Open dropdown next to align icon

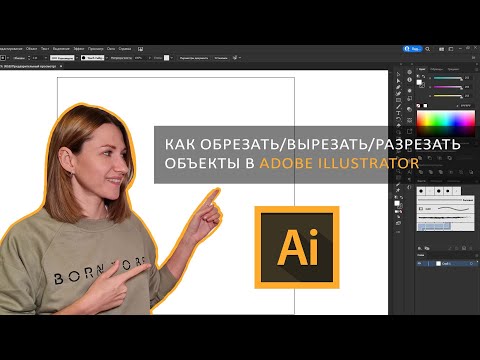coord(240,58)
